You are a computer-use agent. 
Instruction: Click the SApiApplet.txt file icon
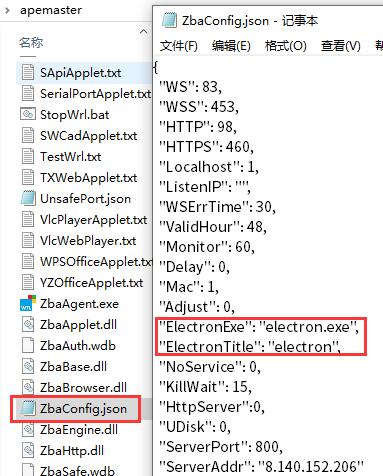click(x=28, y=73)
